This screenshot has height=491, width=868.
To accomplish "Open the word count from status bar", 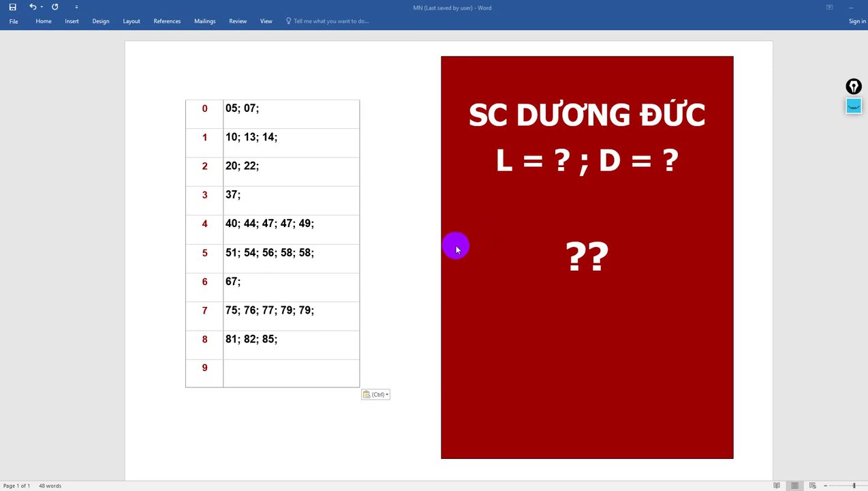I will pos(50,486).
